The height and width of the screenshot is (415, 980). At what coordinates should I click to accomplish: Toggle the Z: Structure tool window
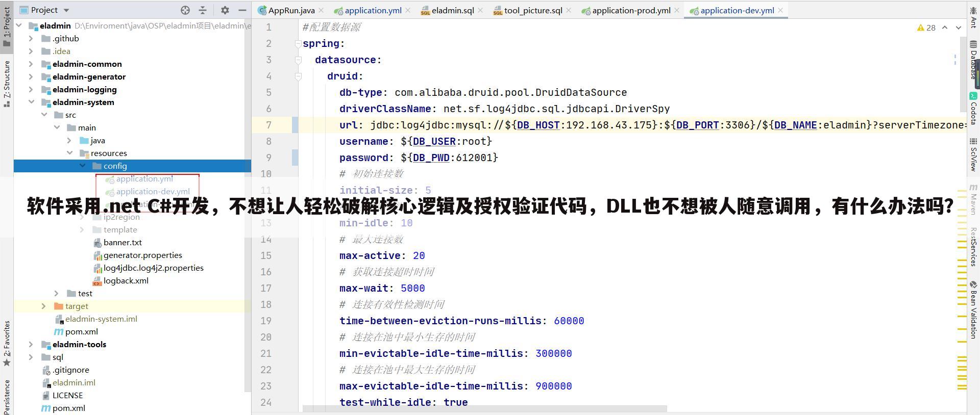point(7,84)
